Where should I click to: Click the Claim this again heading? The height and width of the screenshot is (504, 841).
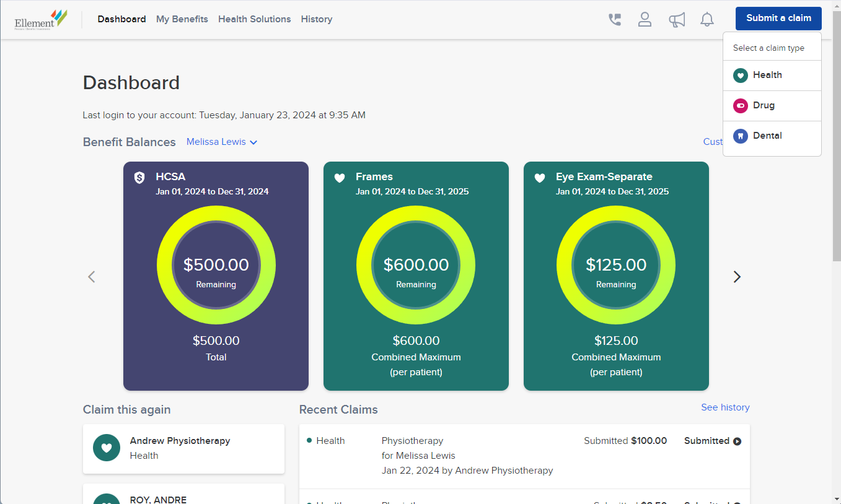click(126, 410)
